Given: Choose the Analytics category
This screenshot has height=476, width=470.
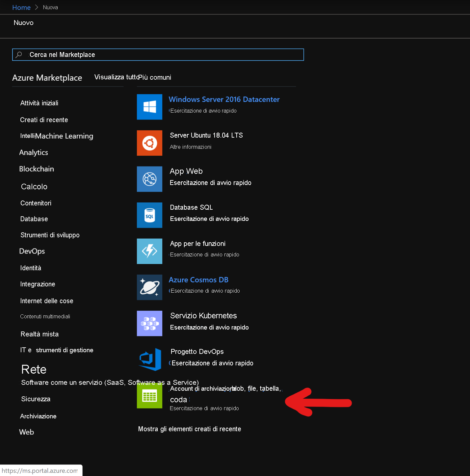Looking at the screenshot, I should click(34, 152).
